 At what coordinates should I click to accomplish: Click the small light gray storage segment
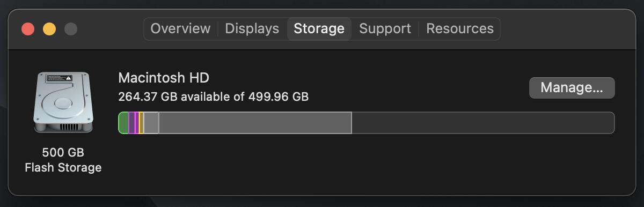click(x=151, y=123)
